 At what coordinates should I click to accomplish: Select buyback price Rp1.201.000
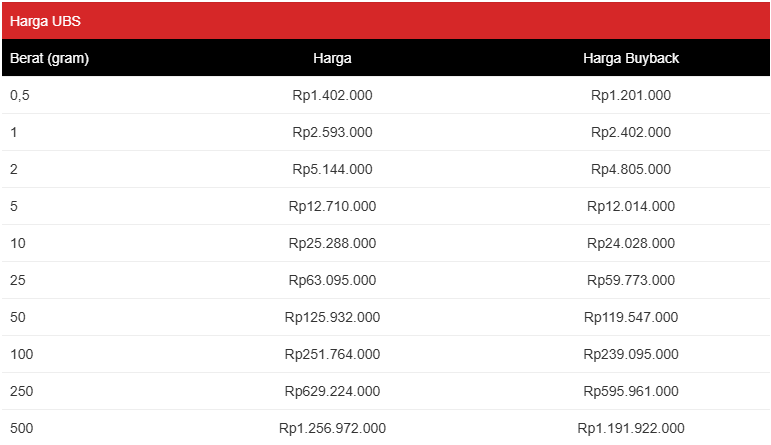(631, 95)
